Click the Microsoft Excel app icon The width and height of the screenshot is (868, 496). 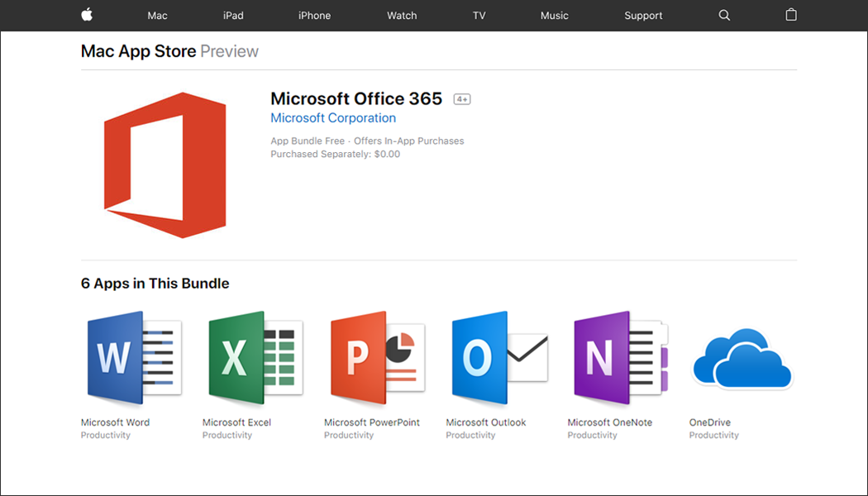click(x=255, y=358)
